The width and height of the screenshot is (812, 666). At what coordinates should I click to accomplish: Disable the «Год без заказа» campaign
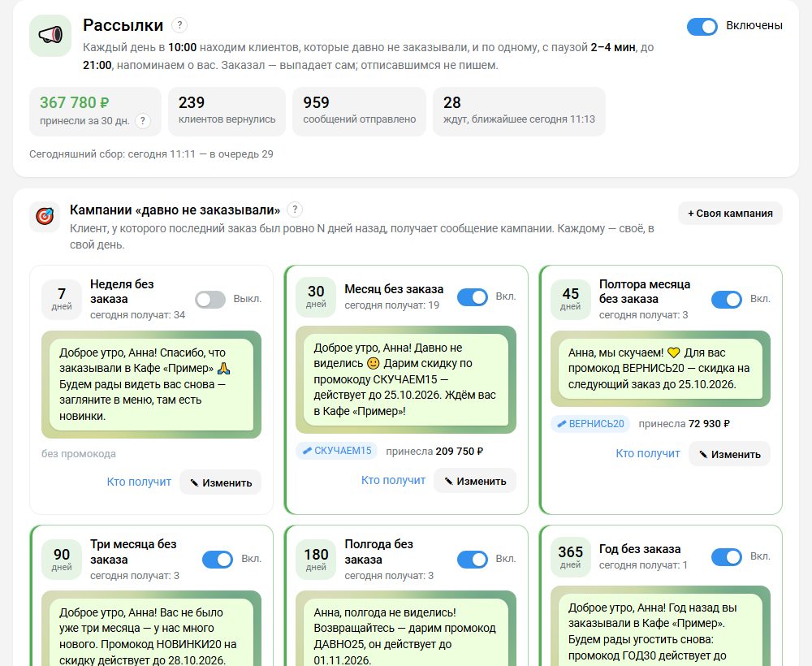[727, 556]
